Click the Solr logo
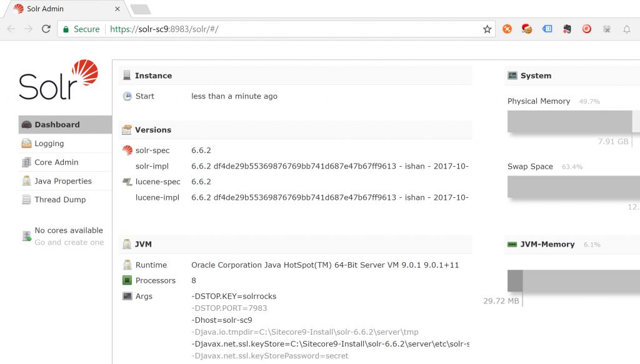640x364 pixels. (x=58, y=80)
